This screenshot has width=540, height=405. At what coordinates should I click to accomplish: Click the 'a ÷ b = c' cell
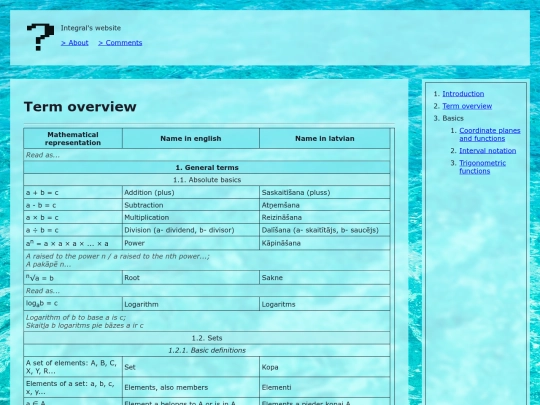point(73,230)
